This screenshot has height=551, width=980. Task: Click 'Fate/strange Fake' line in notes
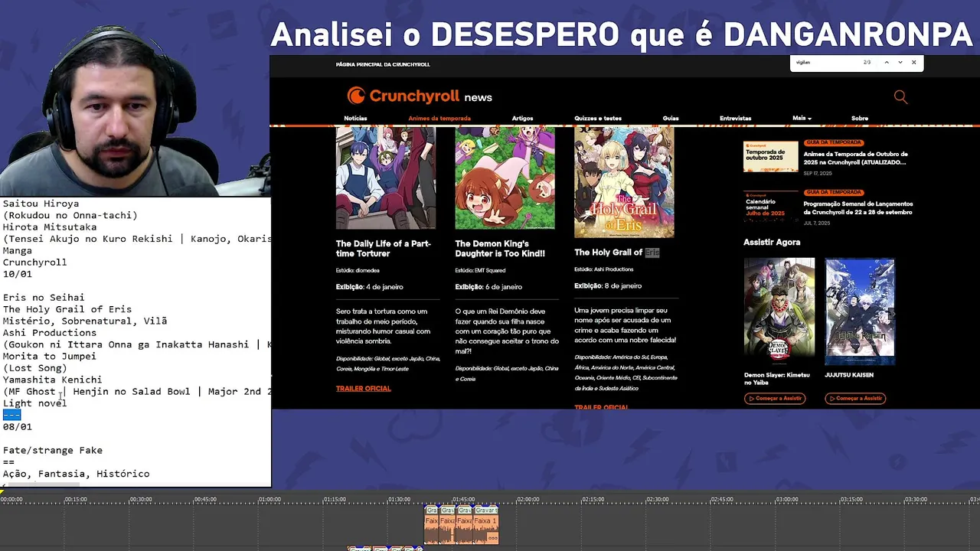pyautogui.click(x=52, y=451)
